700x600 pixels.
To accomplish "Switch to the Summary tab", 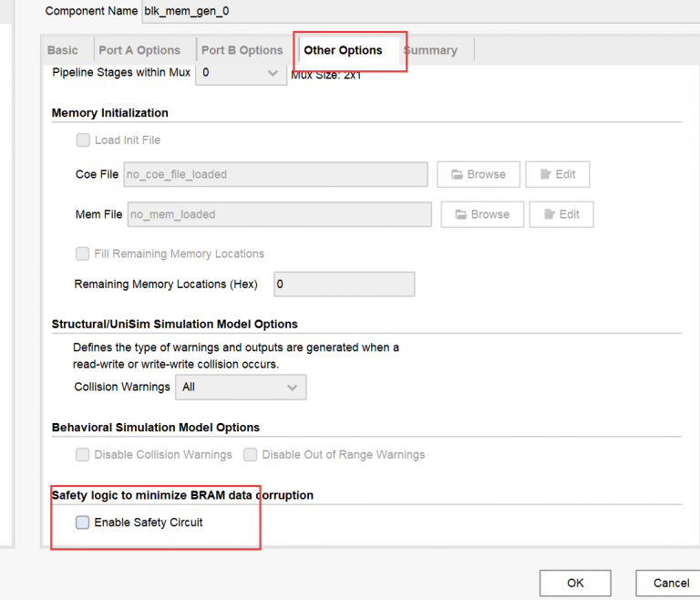I will [431, 50].
